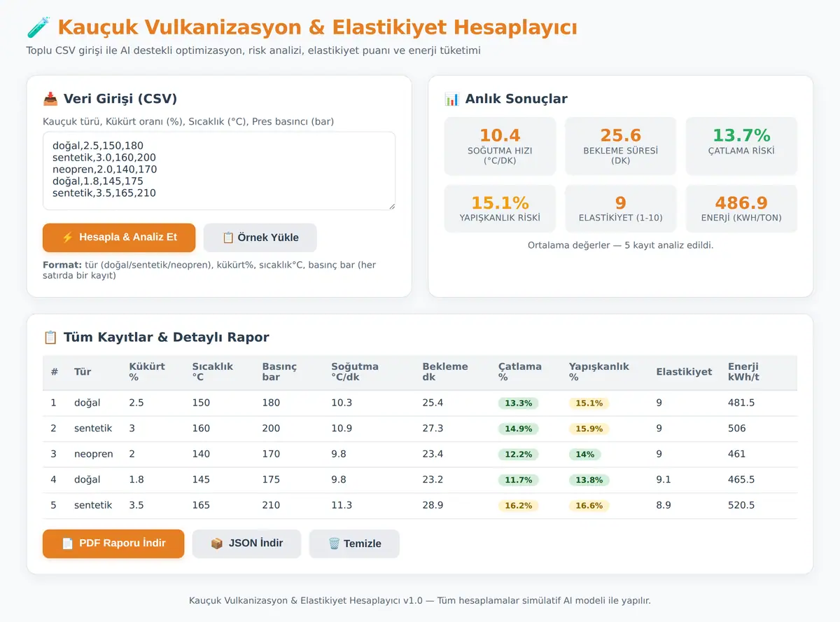Click the 15.9% stickiness badge in row 2
This screenshot has width=840, height=622.
589,429
